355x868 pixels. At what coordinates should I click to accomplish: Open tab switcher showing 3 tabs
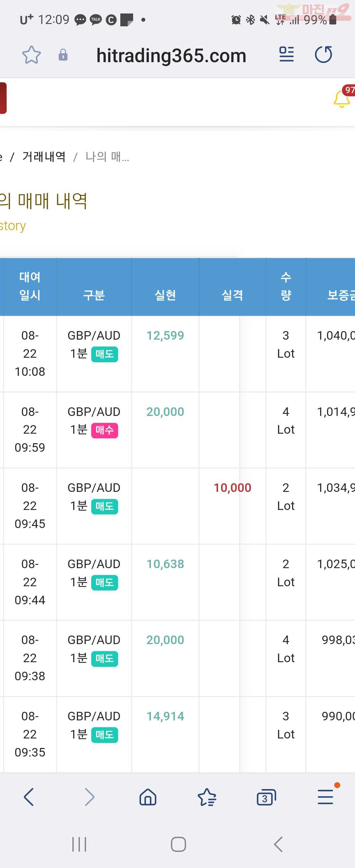pyautogui.click(x=266, y=798)
